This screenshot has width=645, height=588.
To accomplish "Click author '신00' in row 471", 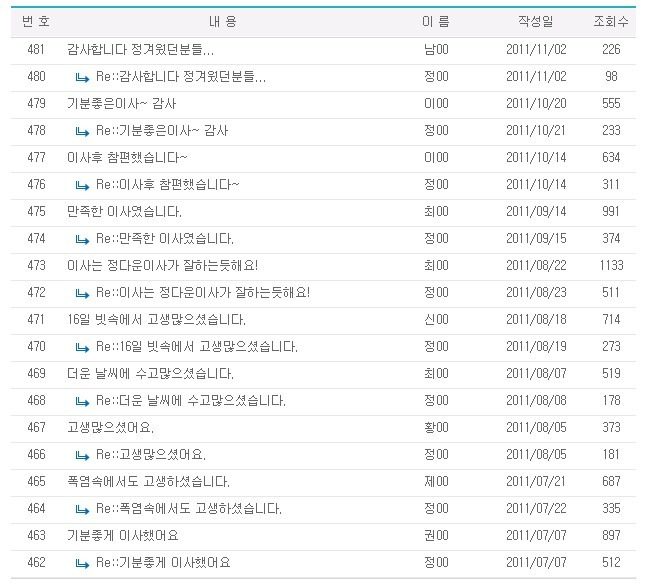I will [x=436, y=320].
